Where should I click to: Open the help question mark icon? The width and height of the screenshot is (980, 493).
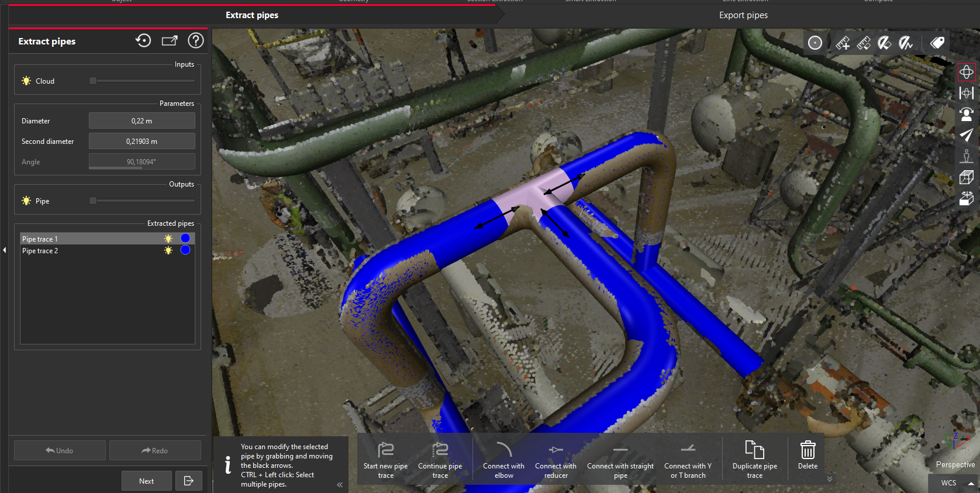coord(195,41)
